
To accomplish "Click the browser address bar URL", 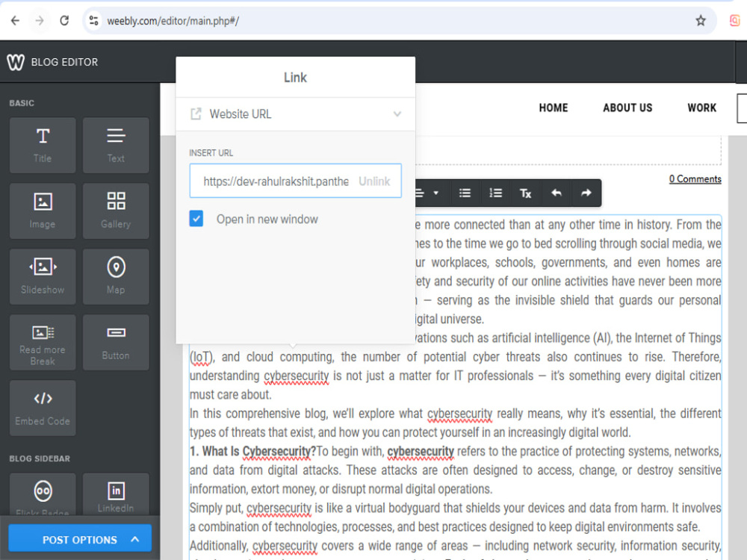I will (173, 21).
